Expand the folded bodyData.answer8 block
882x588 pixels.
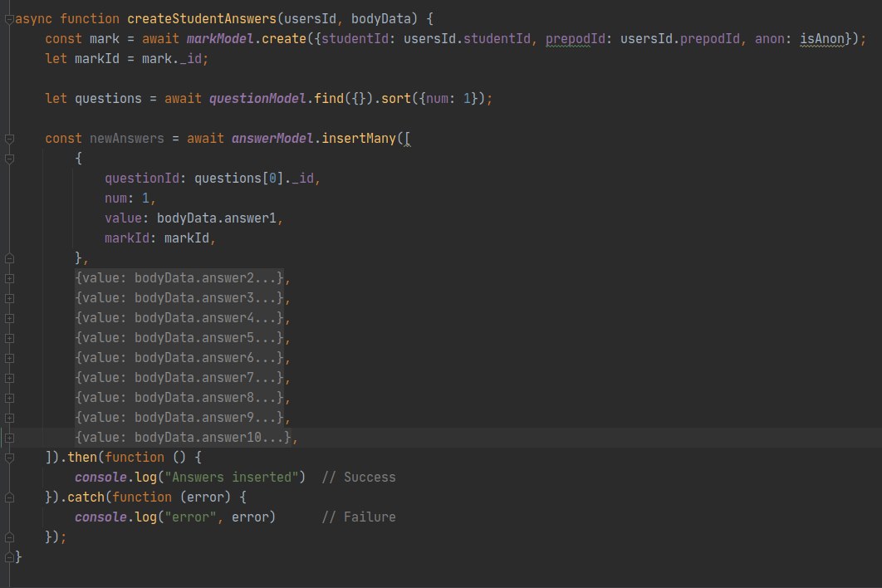click(10, 399)
